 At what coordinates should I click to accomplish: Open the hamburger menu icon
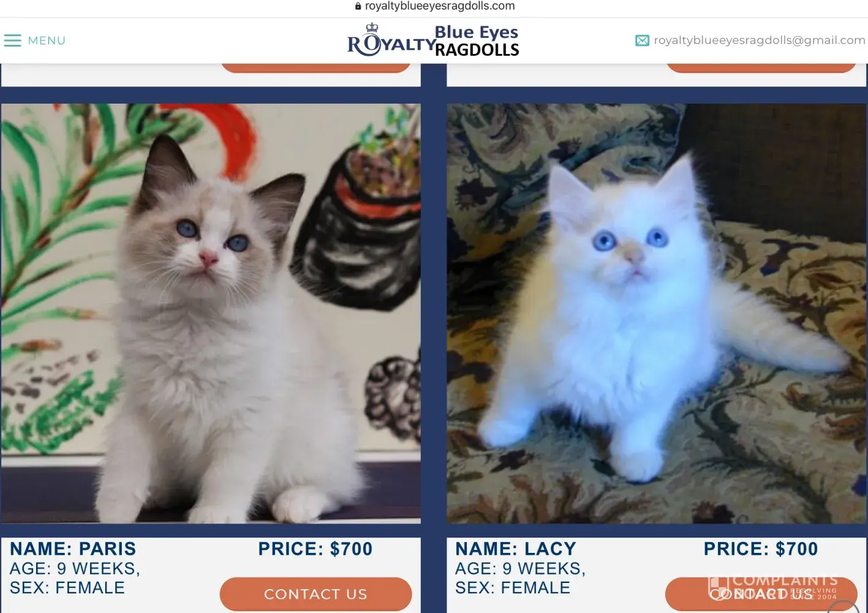(x=12, y=40)
